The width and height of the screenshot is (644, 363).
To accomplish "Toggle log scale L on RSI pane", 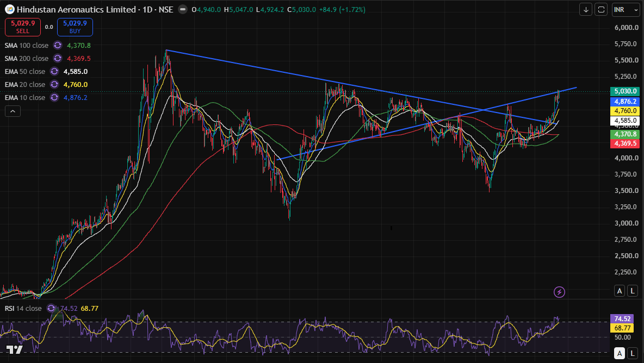I will coord(633,353).
